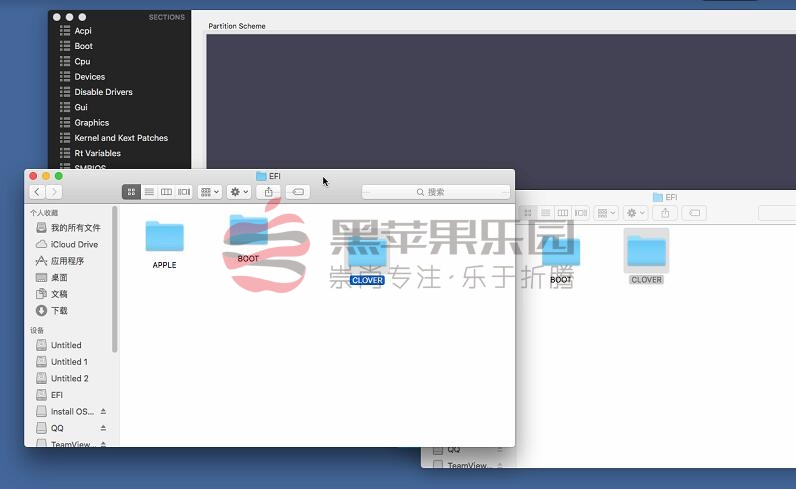Switch background Finder to Cover Flow view
This screenshot has height=489, width=796.
pos(580,213)
